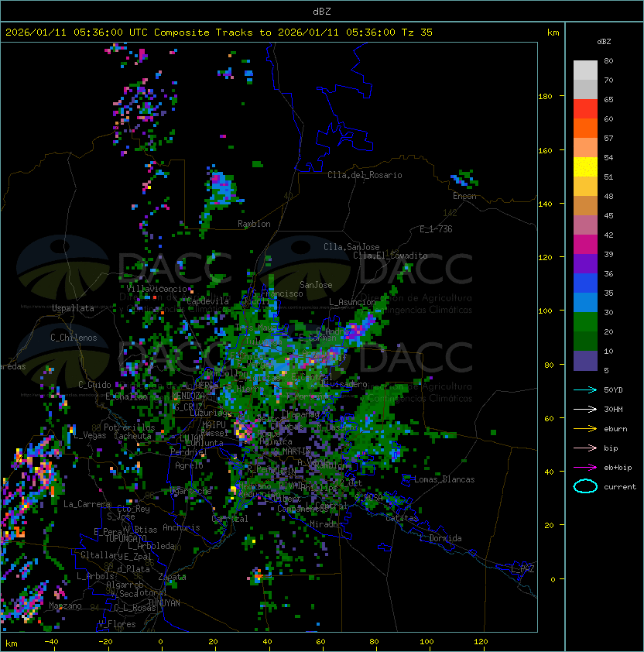The width and height of the screenshot is (644, 652).
Task: Click the '160' km vertical axis tick label
Action: tap(545, 150)
